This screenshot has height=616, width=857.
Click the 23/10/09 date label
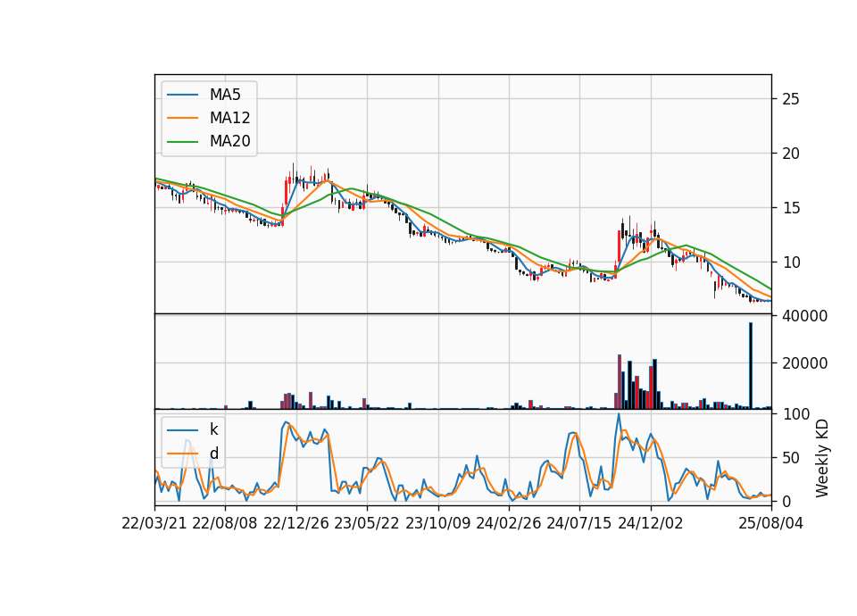pos(437,523)
